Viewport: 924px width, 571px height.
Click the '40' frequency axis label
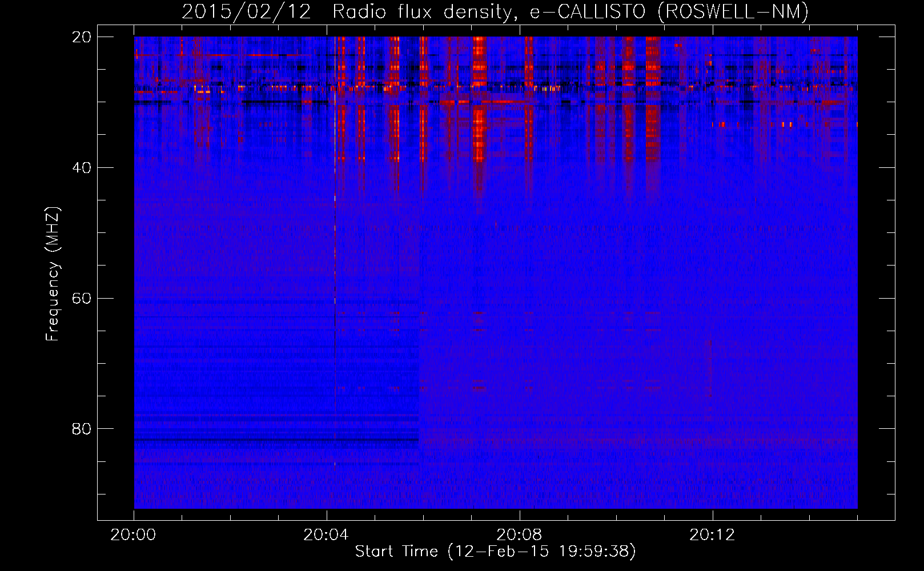[82, 168]
